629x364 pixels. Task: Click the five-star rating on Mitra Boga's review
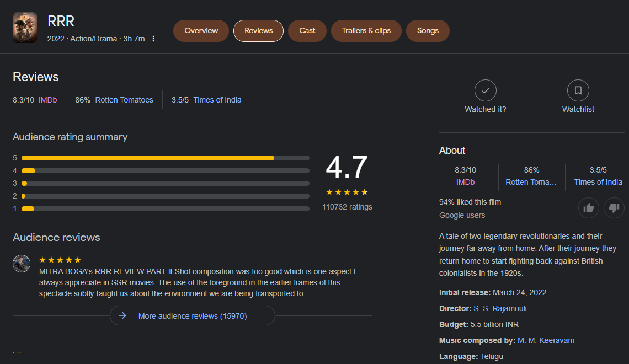(60, 260)
